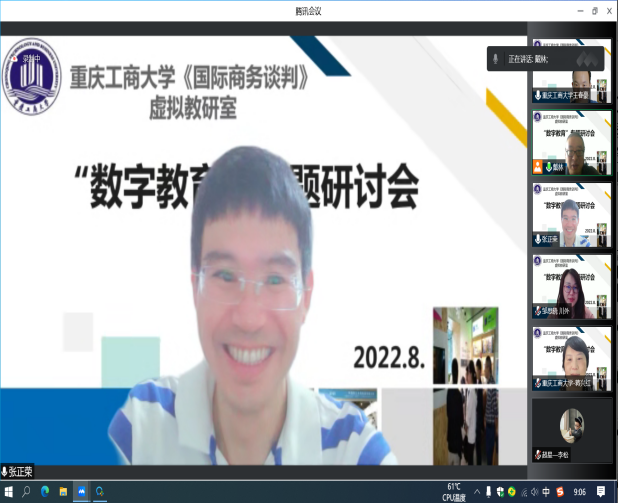Click the mic icon beside 颜星—李松
Screen dimensions: 618x503
[x=537, y=455]
